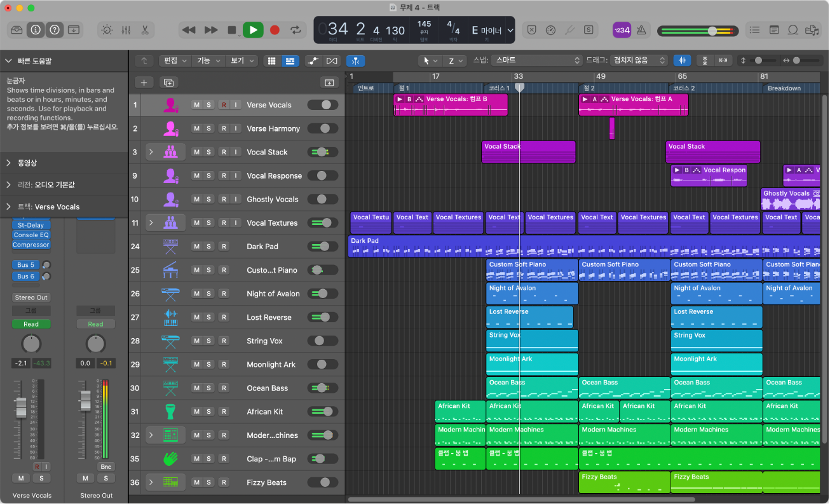Open the Compressor plugin slot

click(31, 245)
